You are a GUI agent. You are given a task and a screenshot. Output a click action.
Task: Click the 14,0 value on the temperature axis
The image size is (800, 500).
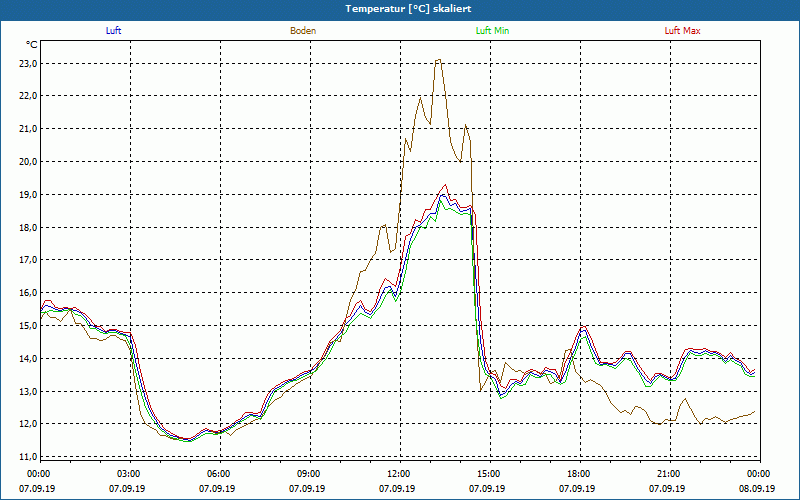tap(28, 358)
